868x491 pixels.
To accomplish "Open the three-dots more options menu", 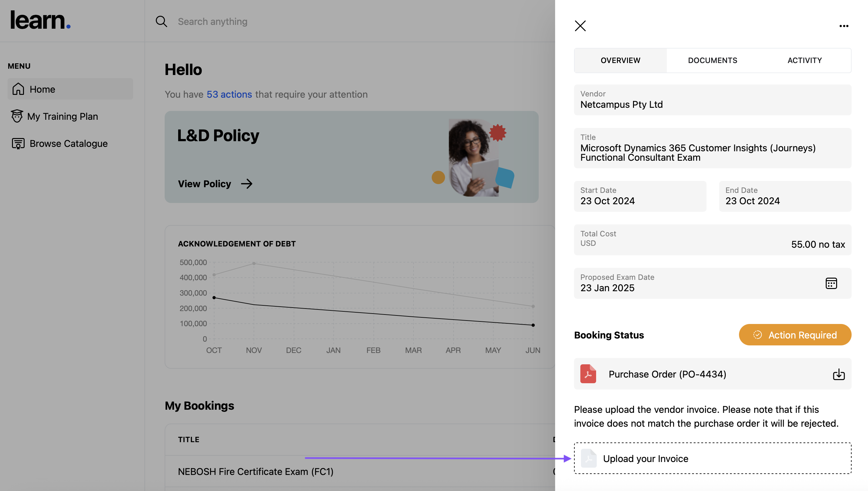I will tap(843, 26).
